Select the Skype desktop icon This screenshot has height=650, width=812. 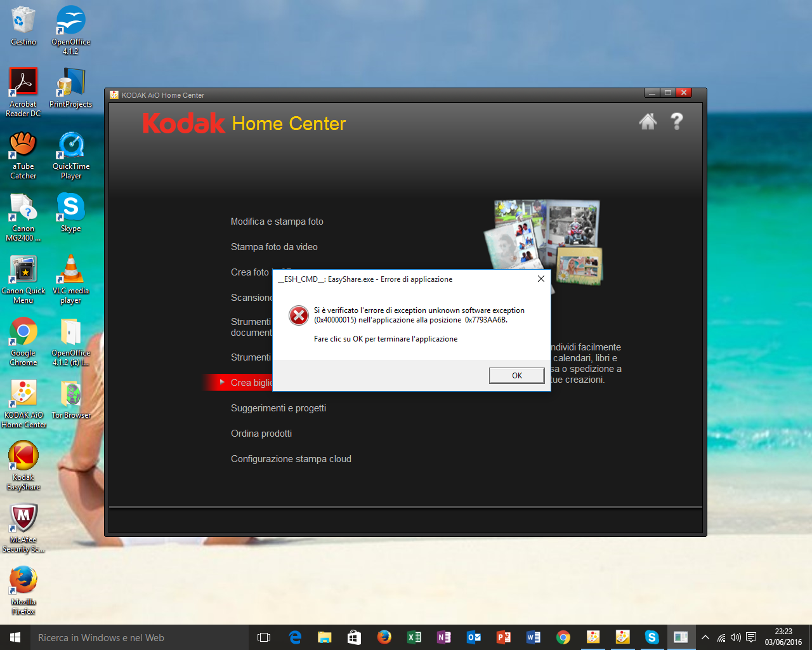click(x=71, y=212)
